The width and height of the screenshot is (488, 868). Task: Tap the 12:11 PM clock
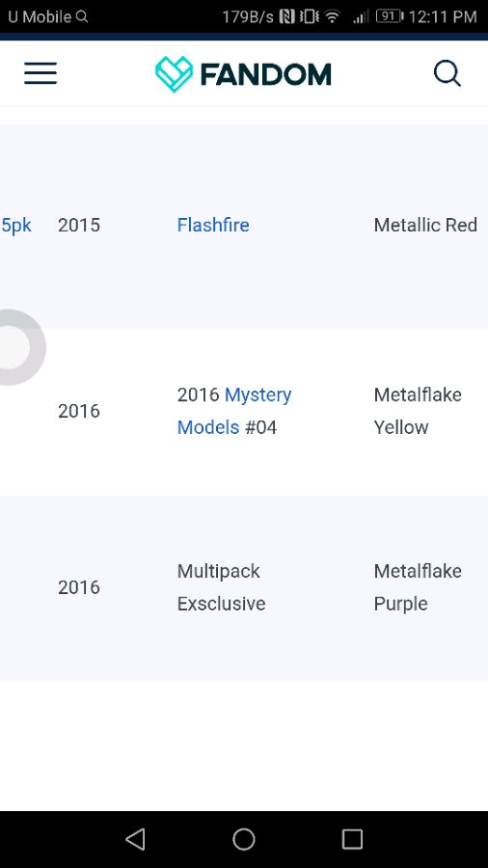[x=442, y=16]
